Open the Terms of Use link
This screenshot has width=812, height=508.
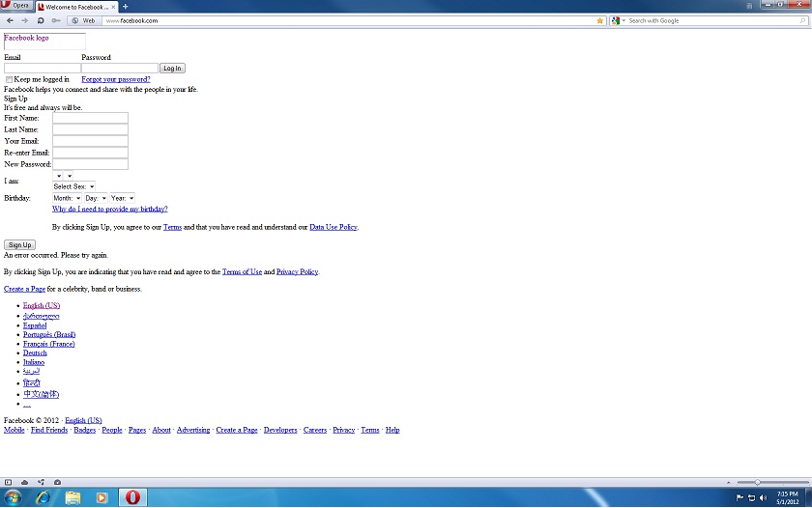[242, 271]
